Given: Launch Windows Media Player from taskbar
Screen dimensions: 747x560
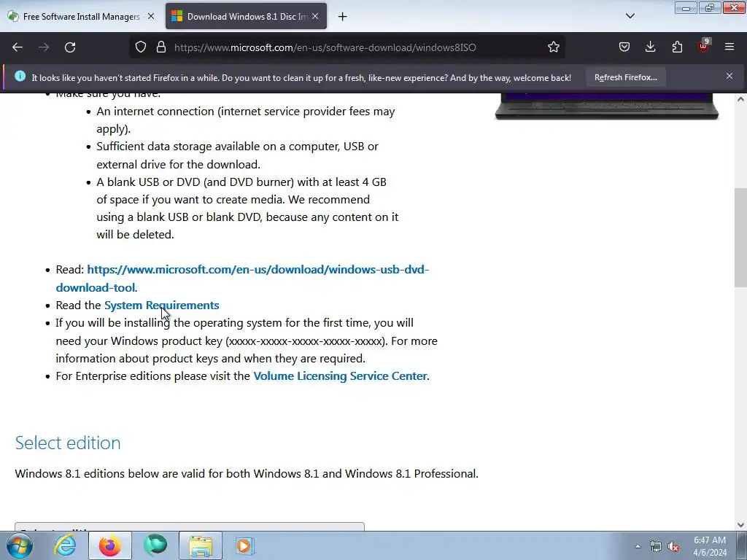Looking at the screenshot, I should (245, 545).
